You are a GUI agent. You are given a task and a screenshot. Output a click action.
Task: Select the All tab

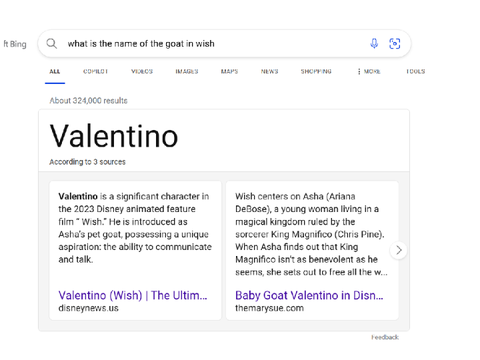pyautogui.click(x=55, y=71)
